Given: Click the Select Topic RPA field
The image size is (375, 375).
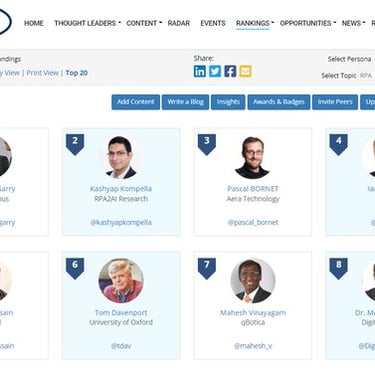Looking at the screenshot, I should coord(366,76).
